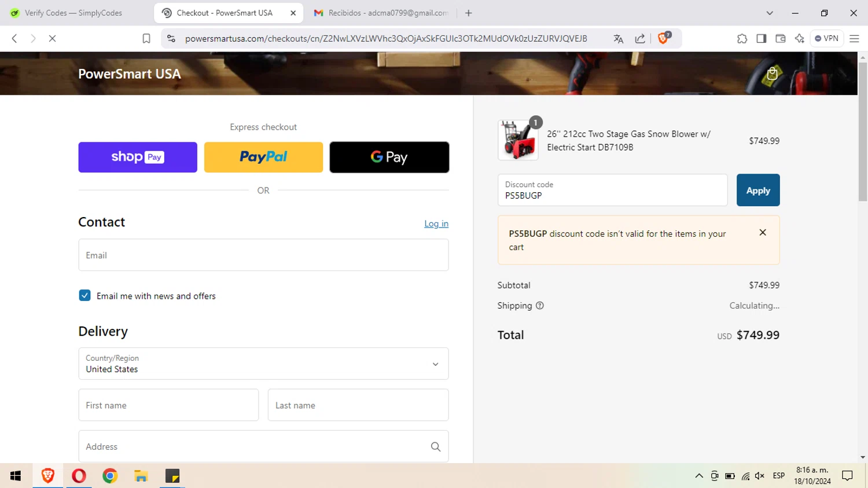The height and width of the screenshot is (488, 868).
Task: Switch to the Gmail Recibidos tab
Action: pyautogui.click(x=382, y=13)
